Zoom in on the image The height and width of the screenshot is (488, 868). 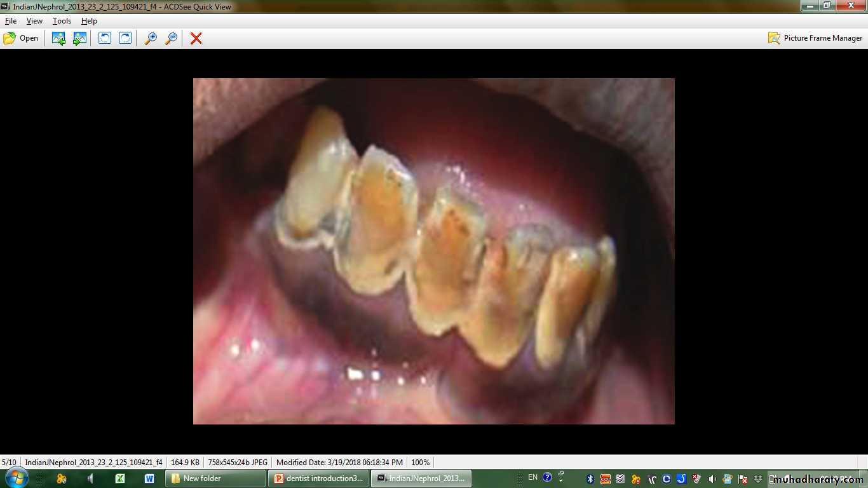[151, 38]
